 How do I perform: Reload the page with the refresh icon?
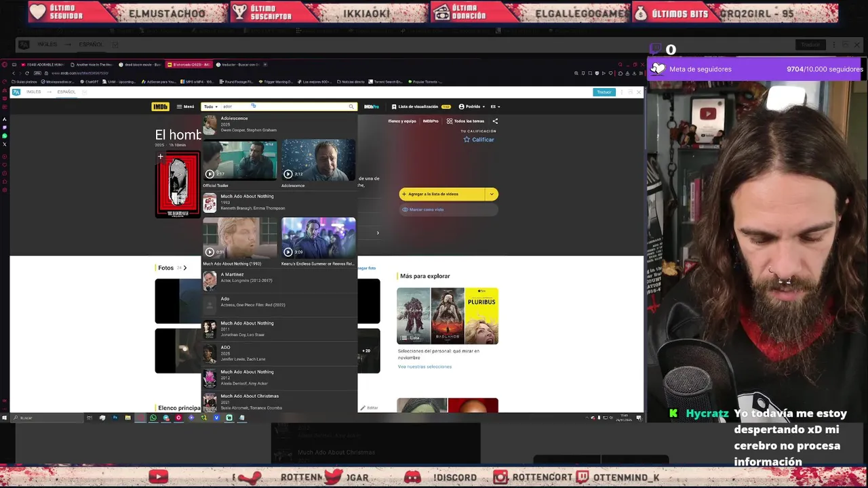pyautogui.click(x=27, y=73)
